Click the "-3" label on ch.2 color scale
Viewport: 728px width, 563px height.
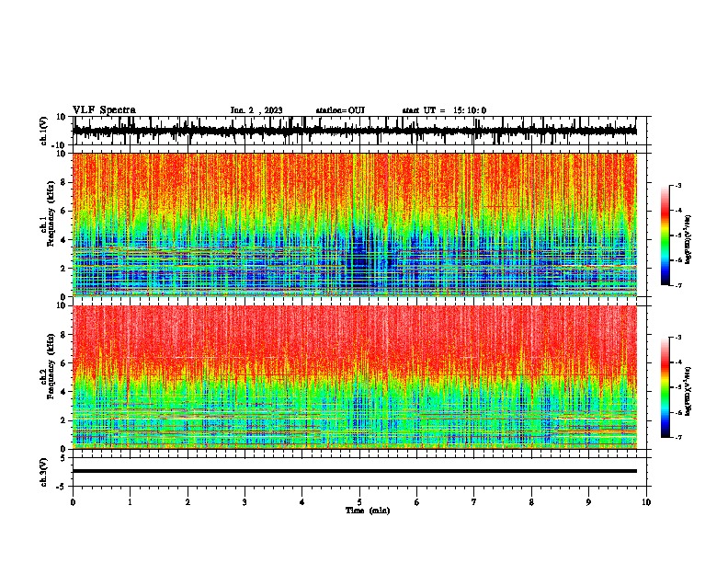click(677, 338)
